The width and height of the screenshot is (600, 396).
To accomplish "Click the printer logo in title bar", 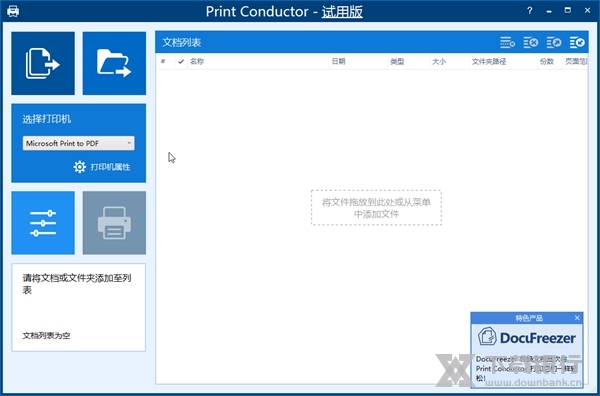I will pos(13,11).
